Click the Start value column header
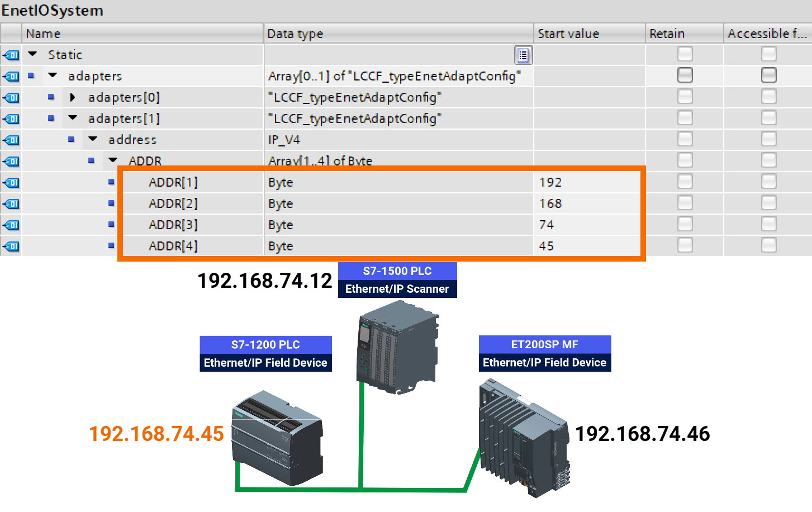Image resolution: width=812 pixels, height=512 pixels. pos(590,34)
